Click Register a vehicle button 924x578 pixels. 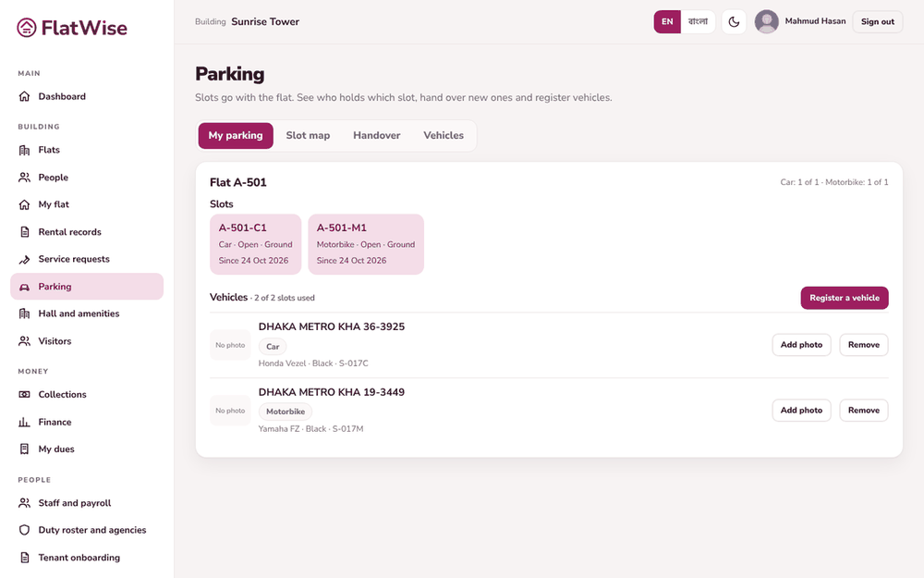click(845, 298)
